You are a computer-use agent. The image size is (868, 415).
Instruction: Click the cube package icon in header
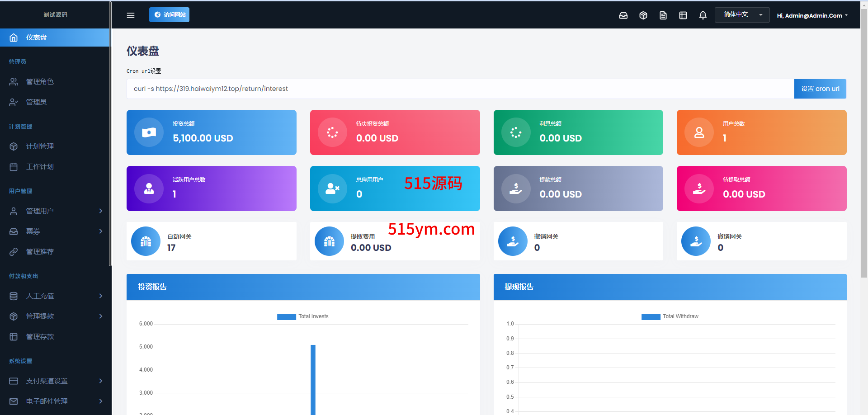643,15
